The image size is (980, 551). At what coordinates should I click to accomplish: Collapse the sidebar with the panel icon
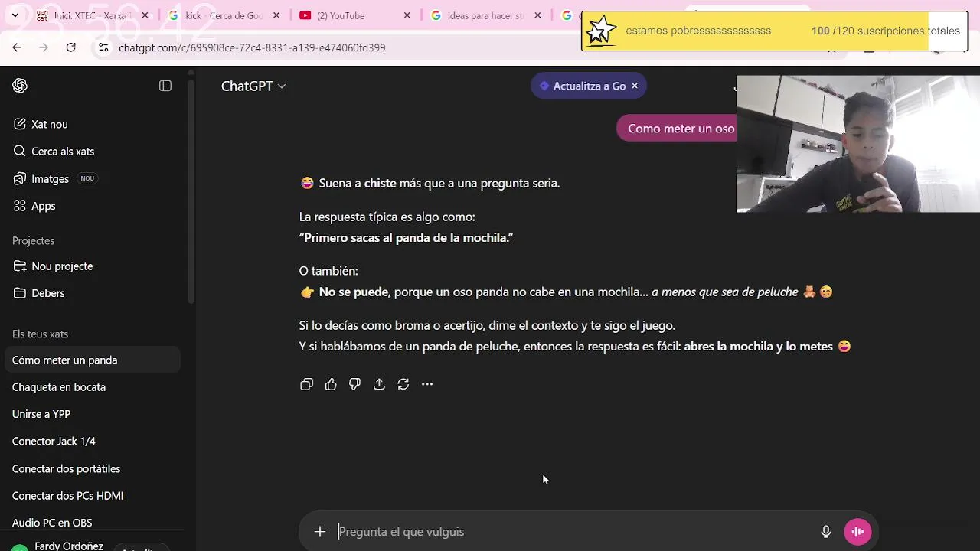tap(165, 86)
